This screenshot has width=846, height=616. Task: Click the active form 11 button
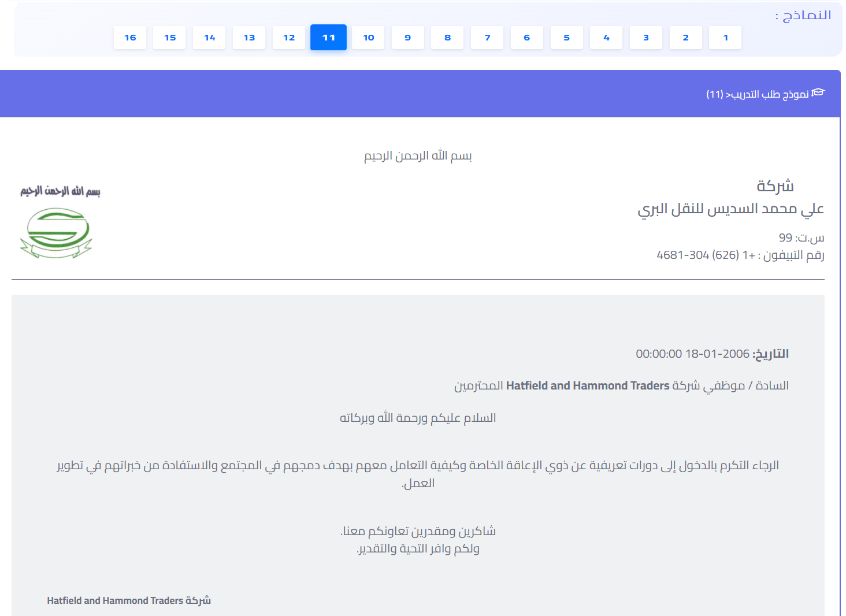(x=328, y=38)
